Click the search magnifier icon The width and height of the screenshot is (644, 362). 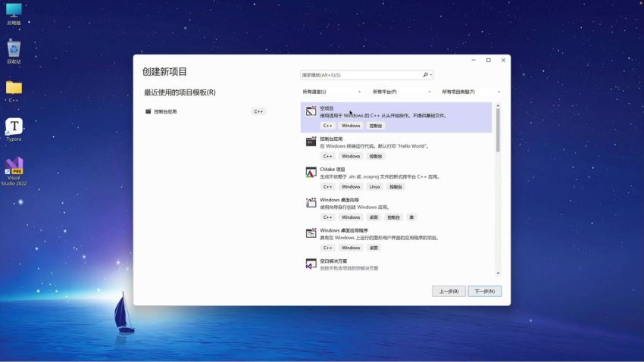pyautogui.click(x=426, y=75)
